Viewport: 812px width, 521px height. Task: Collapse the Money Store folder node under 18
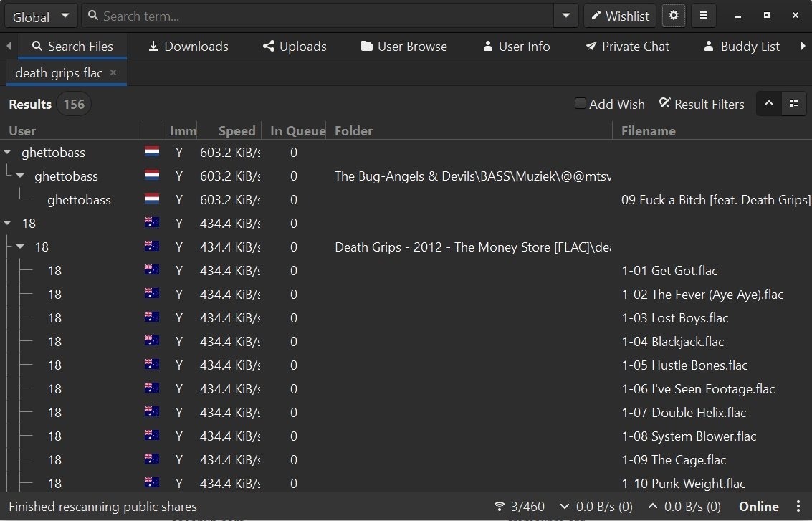21,247
